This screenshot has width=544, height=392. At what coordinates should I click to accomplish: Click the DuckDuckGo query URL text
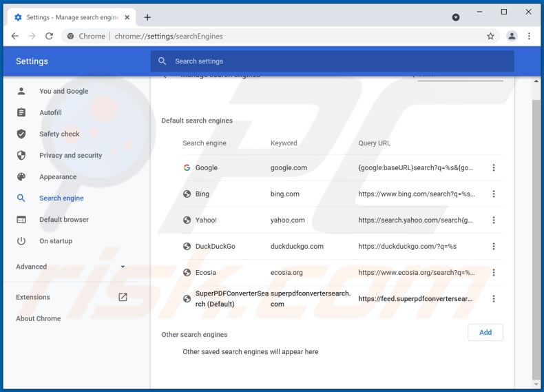[x=407, y=246]
